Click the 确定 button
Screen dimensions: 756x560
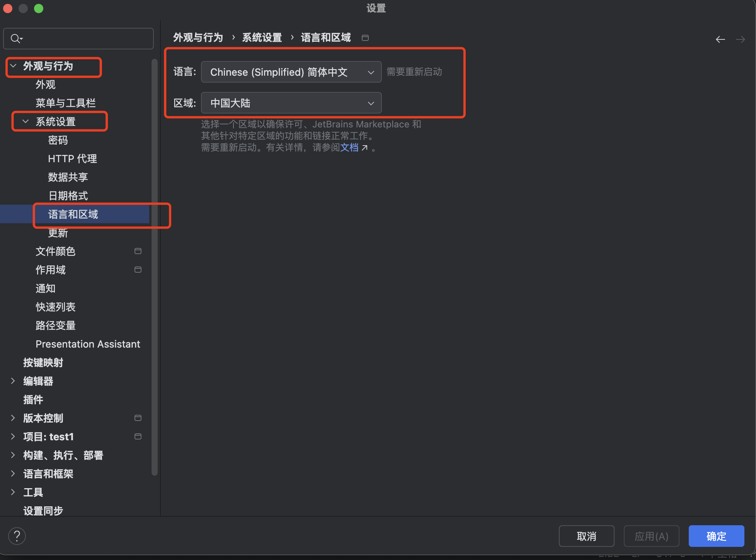click(716, 536)
